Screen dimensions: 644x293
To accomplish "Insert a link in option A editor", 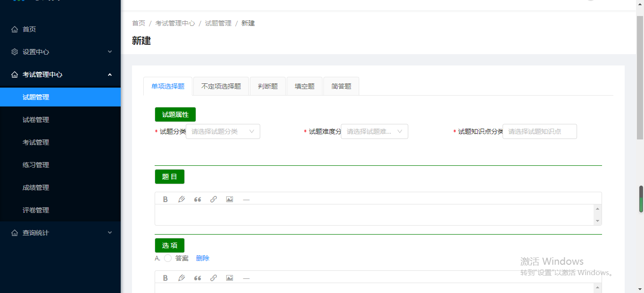I will (x=214, y=278).
